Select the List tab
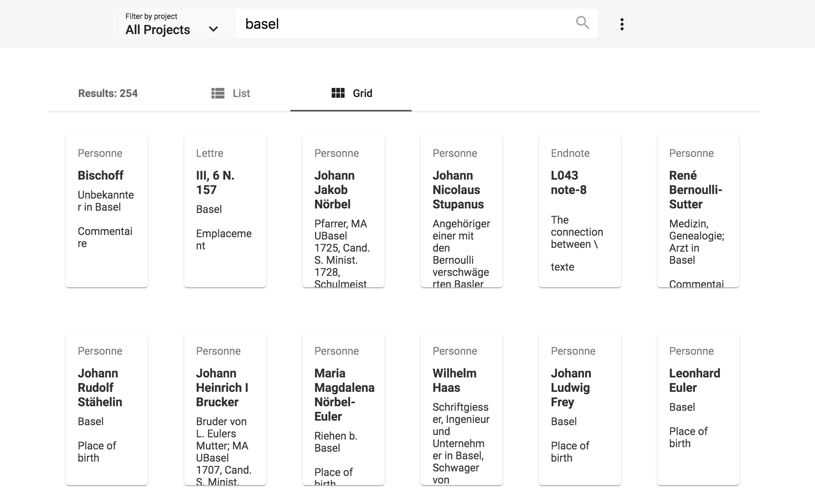Viewport: 815px width, 504px height. pyautogui.click(x=232, y=93)
